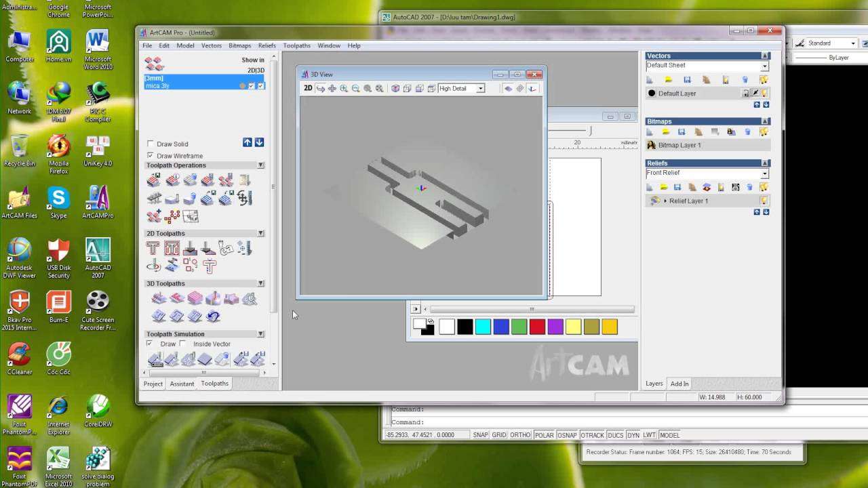Click the Save vector layer floppy icon

pyautogui.click(x=687, y=80)
